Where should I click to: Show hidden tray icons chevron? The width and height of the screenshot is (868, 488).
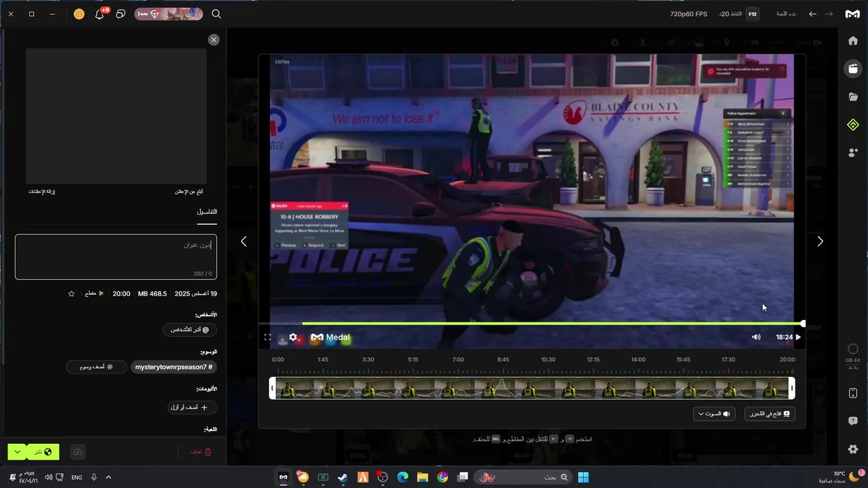[108, 477]
